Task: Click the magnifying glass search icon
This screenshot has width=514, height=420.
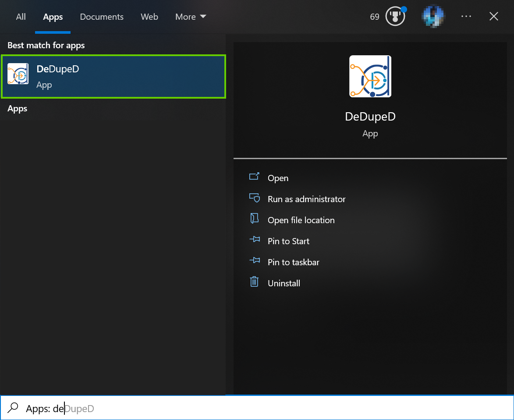Action: coord(13,408)
